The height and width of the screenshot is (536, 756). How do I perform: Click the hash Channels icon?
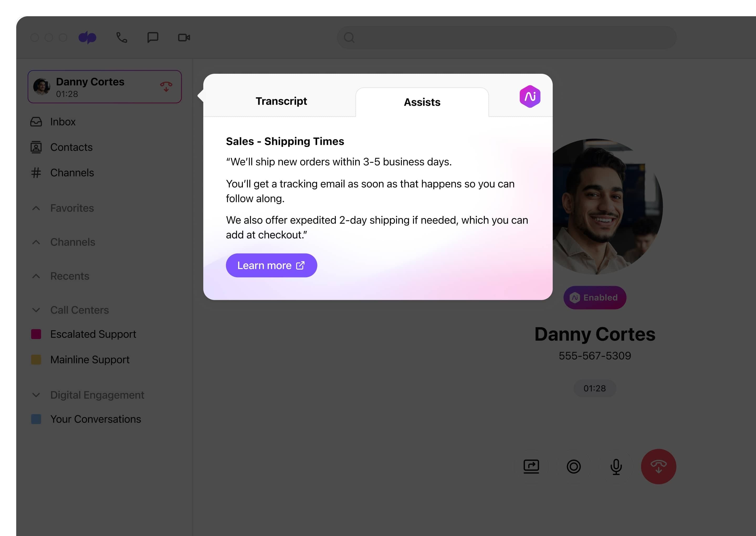click(x=36, y=173)
